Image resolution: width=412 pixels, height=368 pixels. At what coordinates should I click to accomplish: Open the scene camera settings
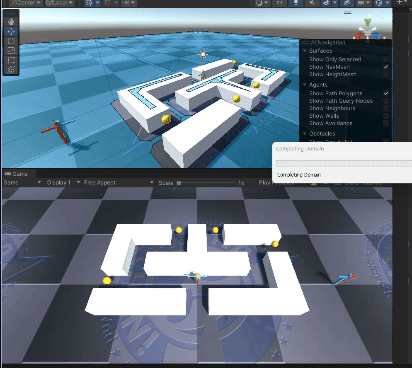click(x=364, y=3)
